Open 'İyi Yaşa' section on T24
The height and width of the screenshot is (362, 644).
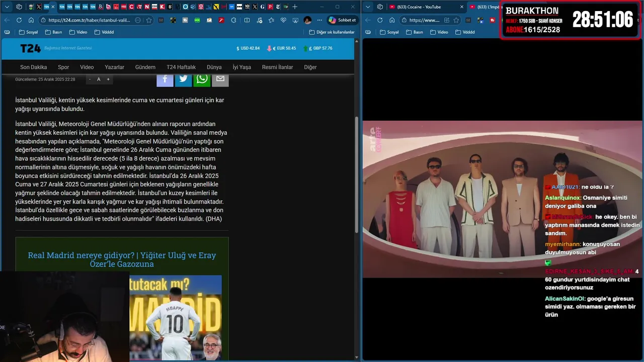[x=242, y=67]
